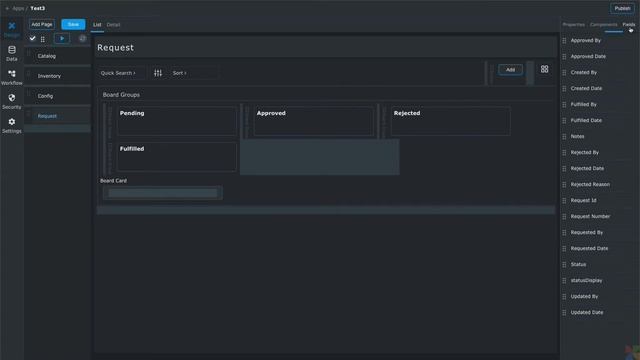This screenshot has height=360, width=640.
Task: Click the drag handle of the Created By field
Action: (564, 73)
